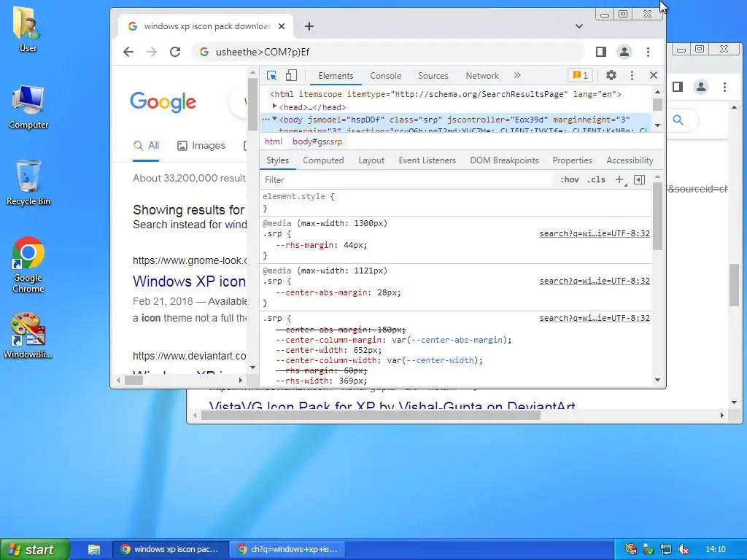This screenshot has width=747, height=560.
Task: Select the WindowBlinds desktop shortcut
Action: pos(28,335)
